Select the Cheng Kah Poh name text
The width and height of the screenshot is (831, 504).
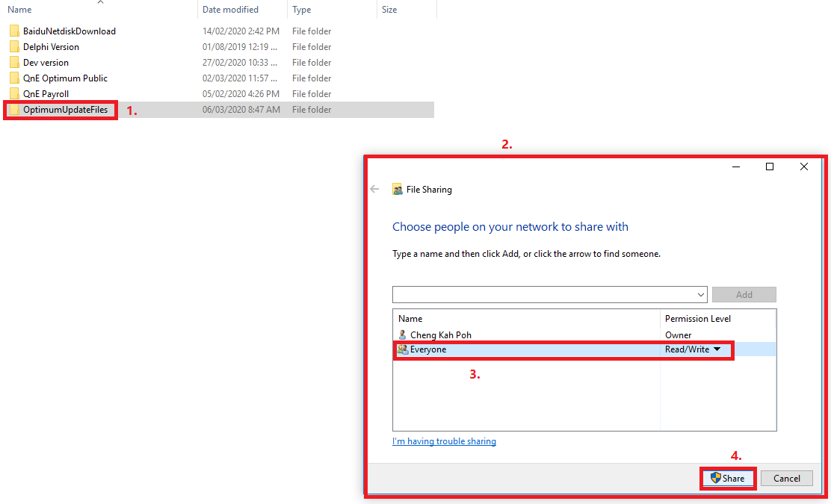click(441, 335)
